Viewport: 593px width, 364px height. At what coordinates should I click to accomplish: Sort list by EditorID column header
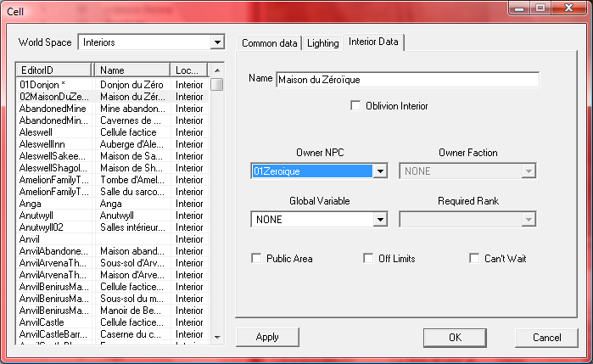point(53,70)
